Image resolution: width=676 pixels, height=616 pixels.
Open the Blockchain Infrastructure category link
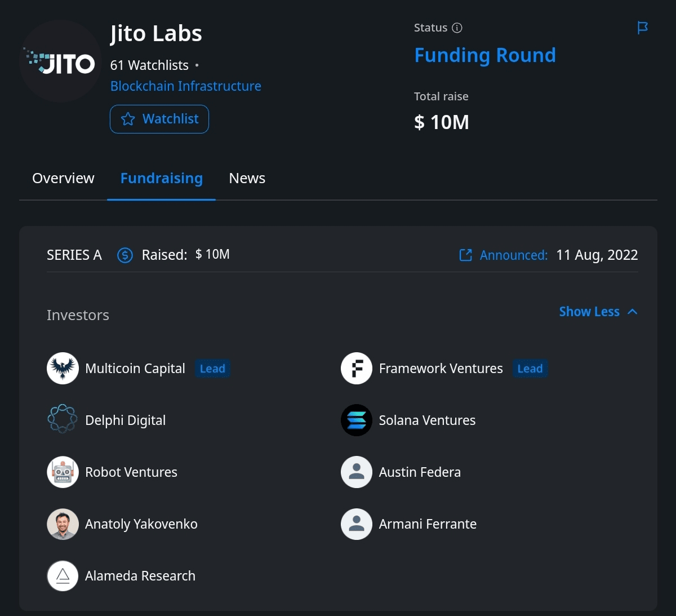tap(185, 86)
